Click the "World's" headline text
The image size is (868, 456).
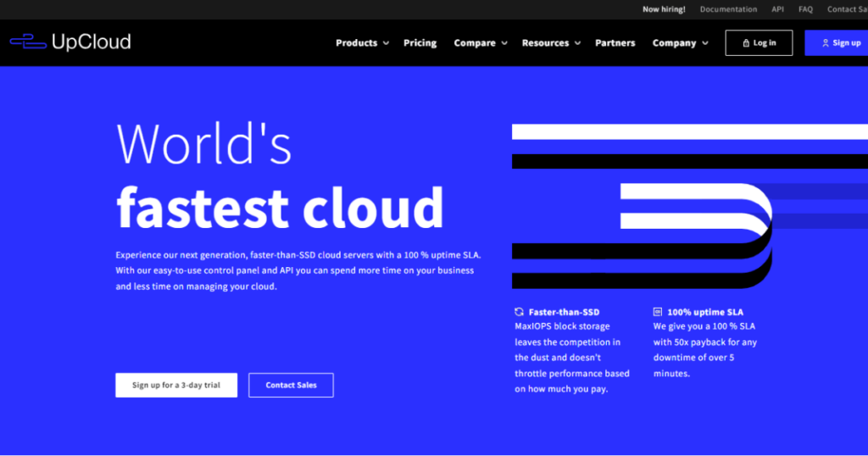click(x=203, y=144)
